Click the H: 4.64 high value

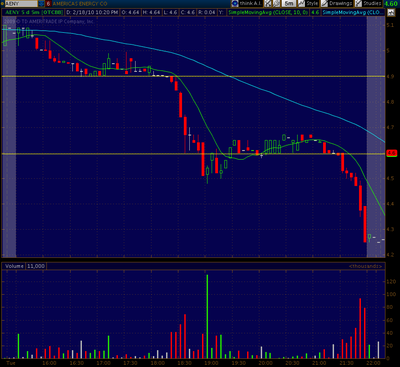pyautogui.click(x=151, y=12)
